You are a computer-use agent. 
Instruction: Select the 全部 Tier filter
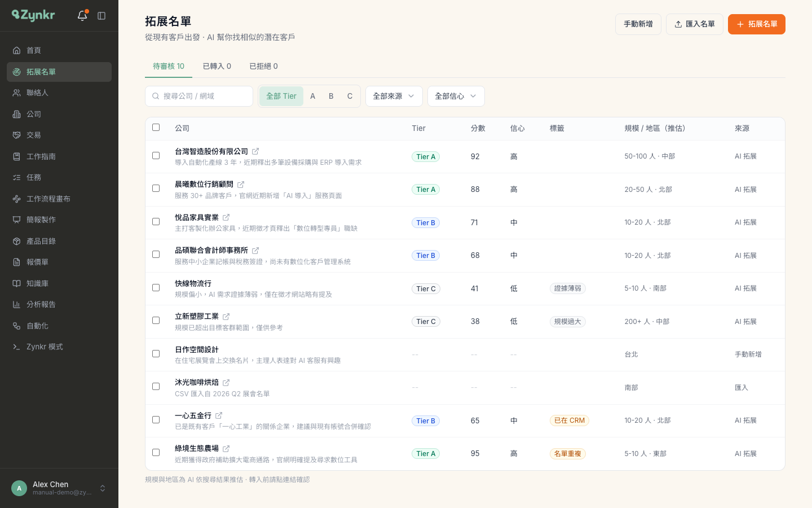point(281,96)
